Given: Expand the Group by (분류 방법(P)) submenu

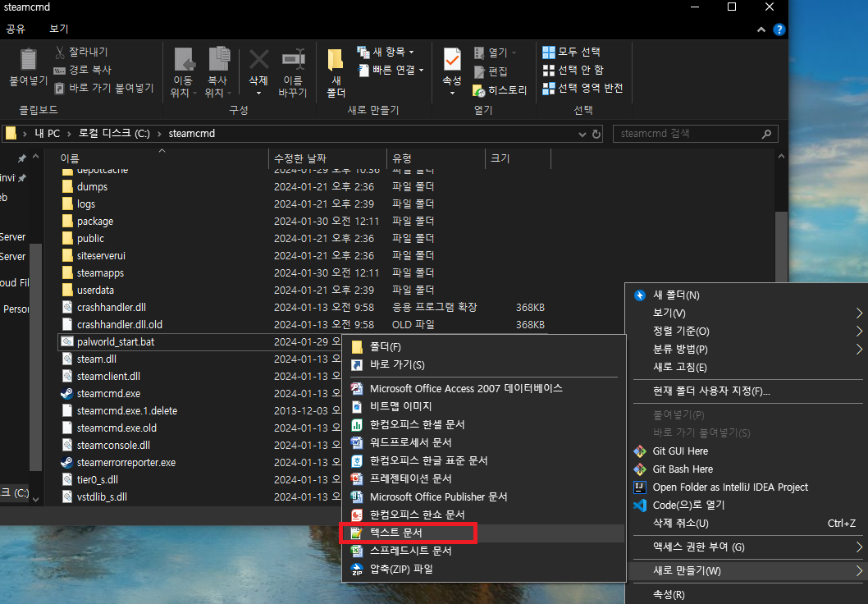Looking at the screenshot, I should coord(747,350).
